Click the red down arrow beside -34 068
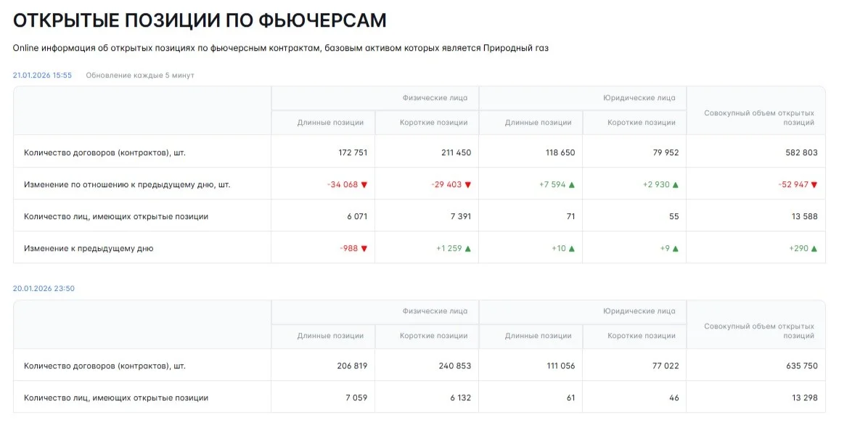 click(x=364, y=185)
